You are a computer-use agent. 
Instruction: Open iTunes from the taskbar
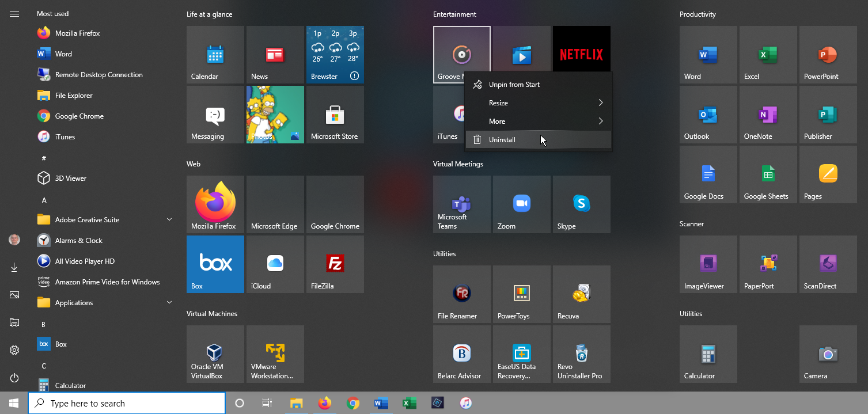pyautogui.click(x=466, y=403)
